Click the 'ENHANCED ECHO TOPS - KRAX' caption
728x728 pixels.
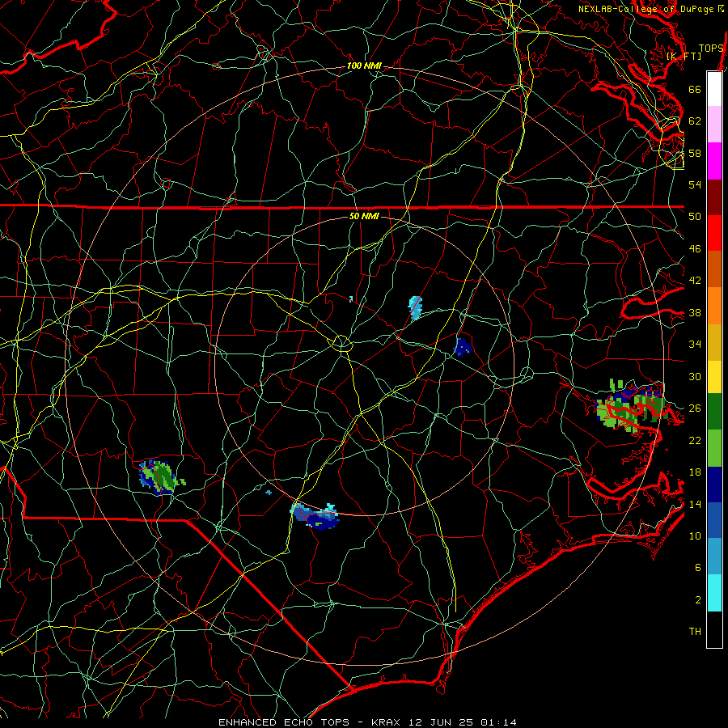(x=308, y=722)
